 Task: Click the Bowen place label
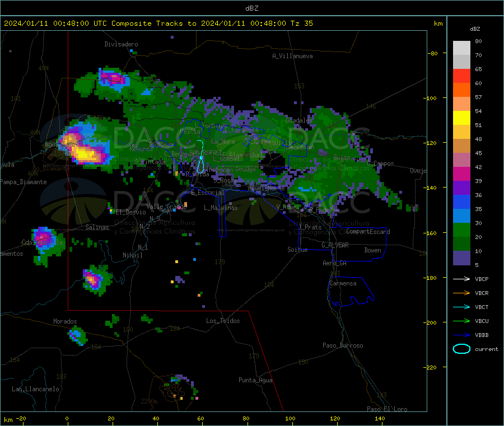click(372, 250)
